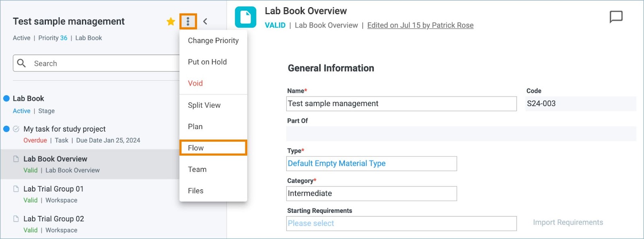This screenshot has height=239, width=644.
Task: Collapse the sidebar with chevron arrow
Action: (205, 21)
